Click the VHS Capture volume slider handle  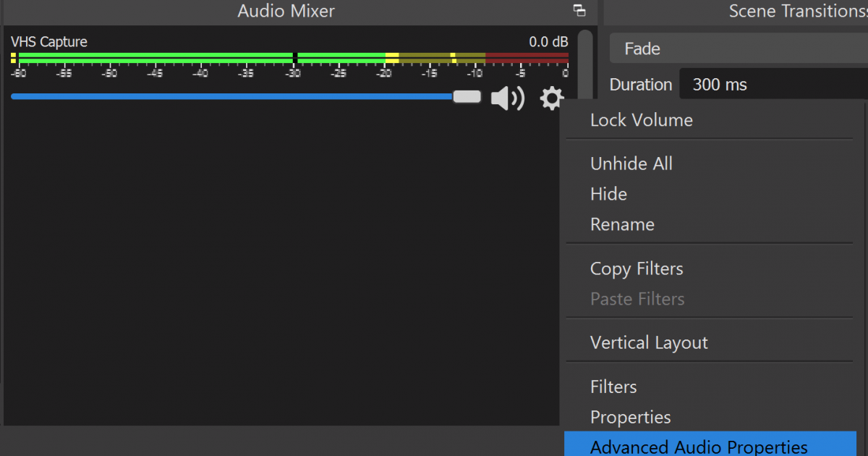coord(467,97)
